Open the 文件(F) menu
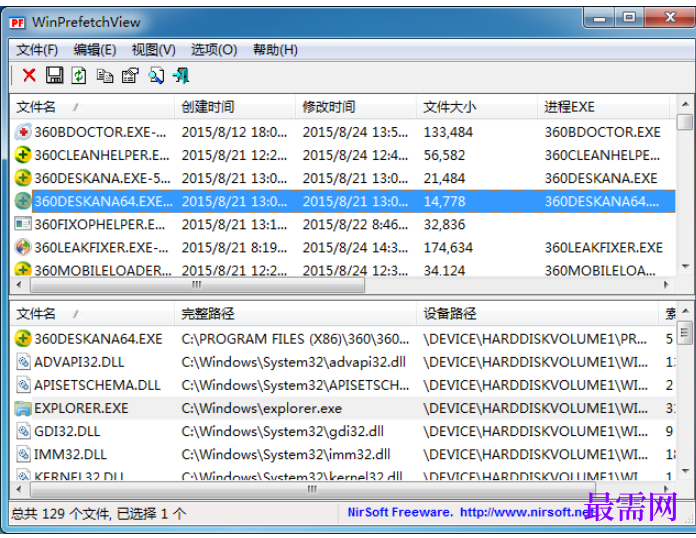The height and width of the screenshot is (538, 696). [37, 50]
